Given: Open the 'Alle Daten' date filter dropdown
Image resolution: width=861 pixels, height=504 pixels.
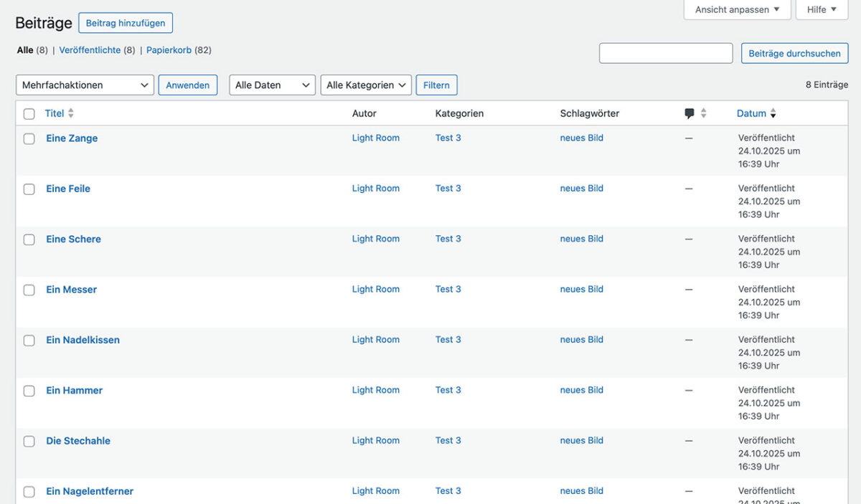Looking at the screenshot, I should [271, 85].
